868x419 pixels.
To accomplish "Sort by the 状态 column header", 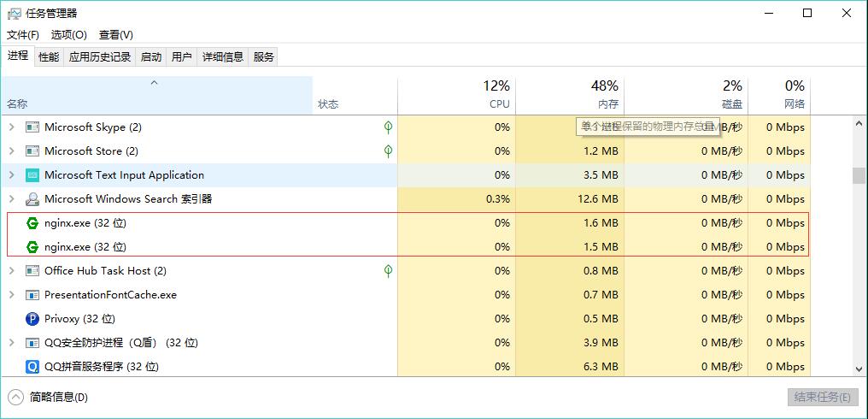I will pyautogui.click(x=355, y=96).
